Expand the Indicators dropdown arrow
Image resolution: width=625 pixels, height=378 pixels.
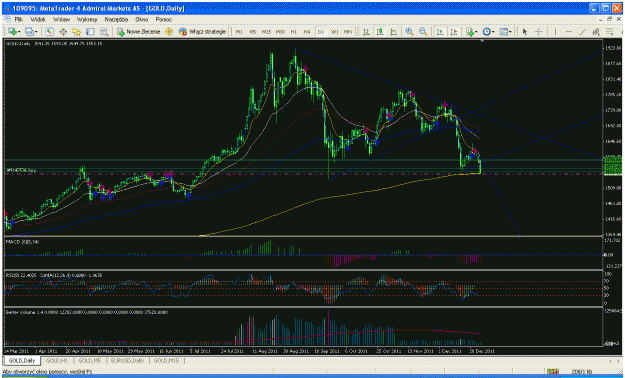(x=476, y=32)
